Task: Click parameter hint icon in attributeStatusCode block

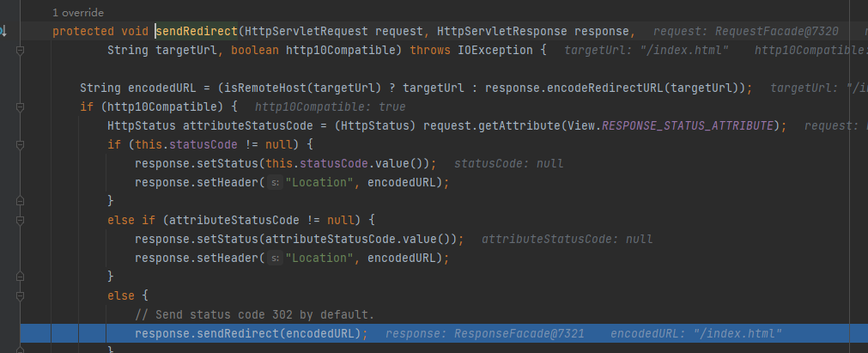Action: pyautogui.click(x=276, y=258)
